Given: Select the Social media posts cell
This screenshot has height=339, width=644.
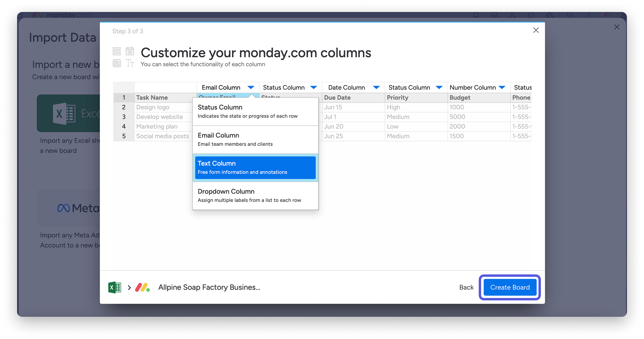Looking at the screenshot, I should 164,136.
